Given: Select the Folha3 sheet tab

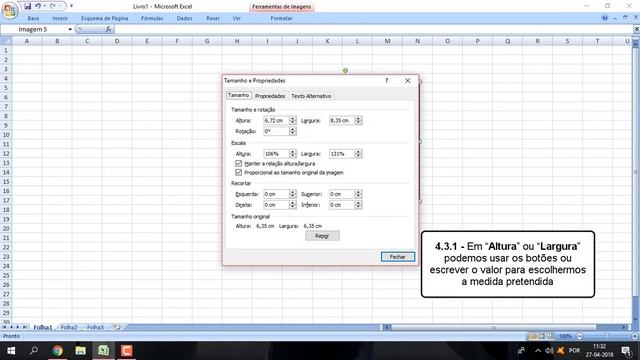Looking at the screenshot, I should 95,327.
